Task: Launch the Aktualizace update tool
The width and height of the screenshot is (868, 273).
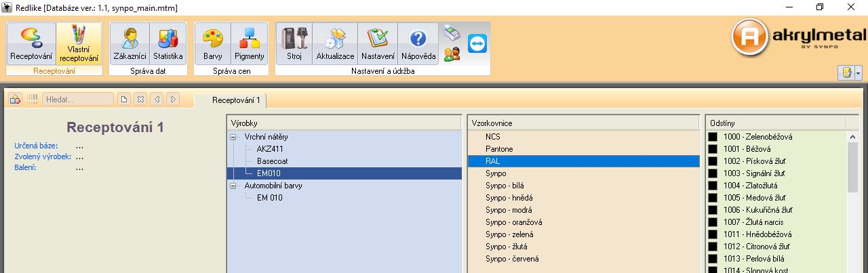Action: click(335, 43)
